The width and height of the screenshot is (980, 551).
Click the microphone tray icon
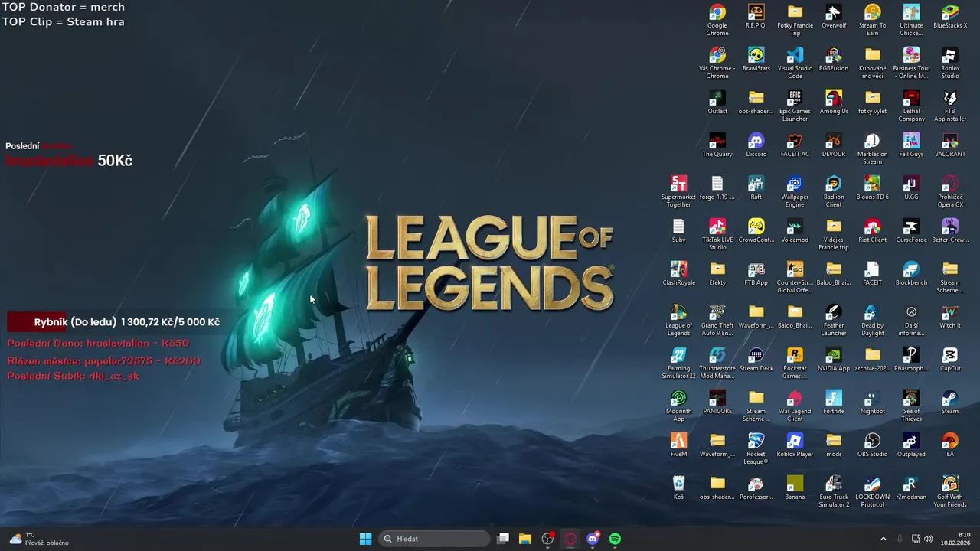pyautogui.click(x=900, y=539)
